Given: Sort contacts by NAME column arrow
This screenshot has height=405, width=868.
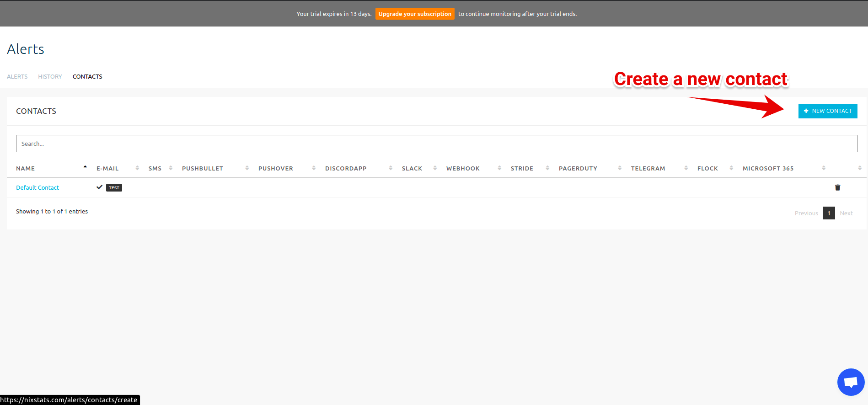Looking at the screenshot, I should pyautogui.click(x=85, y=168).
